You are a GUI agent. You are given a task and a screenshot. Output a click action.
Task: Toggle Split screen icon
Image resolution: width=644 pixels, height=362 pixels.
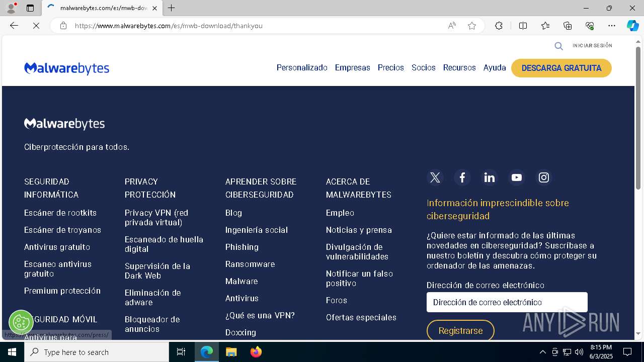pos(523,26)
